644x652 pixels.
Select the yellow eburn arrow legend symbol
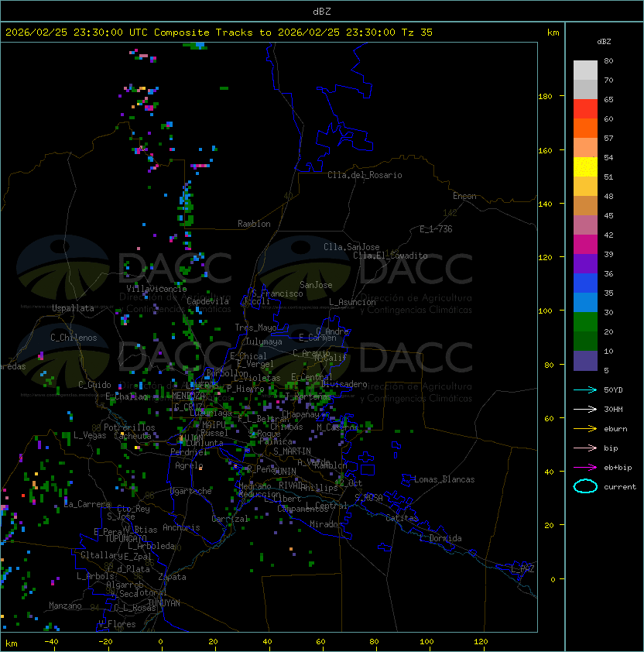pos(586,428)
